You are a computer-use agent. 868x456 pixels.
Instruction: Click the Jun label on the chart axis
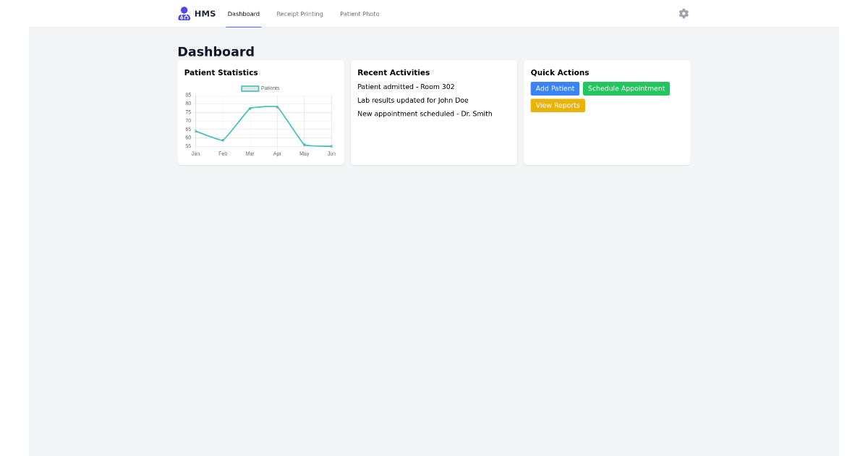pyautogui.click(x=331, y=153)
